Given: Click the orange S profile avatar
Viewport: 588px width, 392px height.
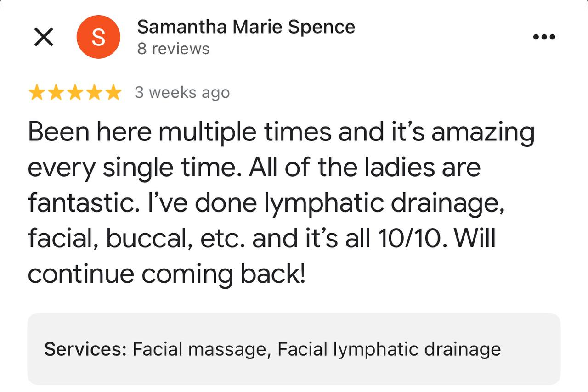Looking at the screenshot, I should click(98, 37).
